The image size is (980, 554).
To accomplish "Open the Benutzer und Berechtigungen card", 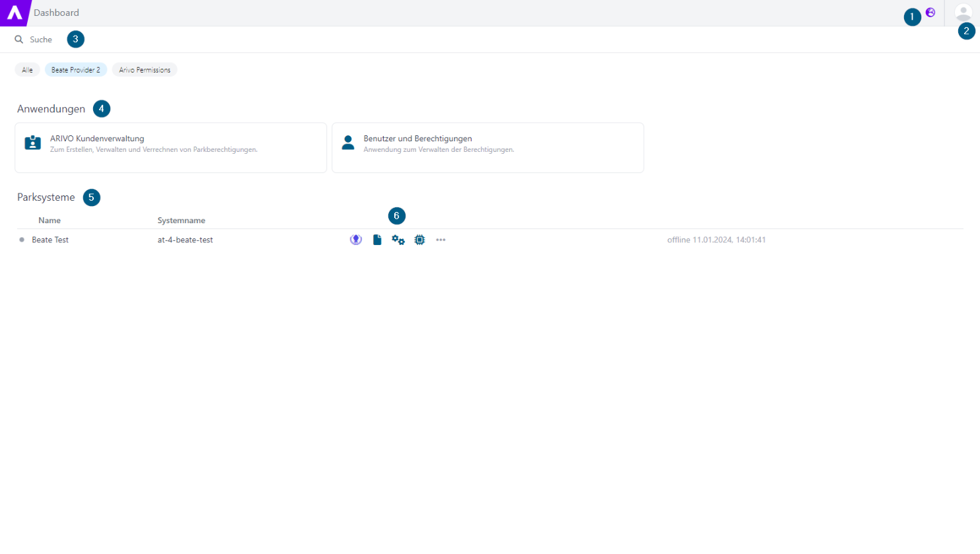I will click(x=488, y=148).
